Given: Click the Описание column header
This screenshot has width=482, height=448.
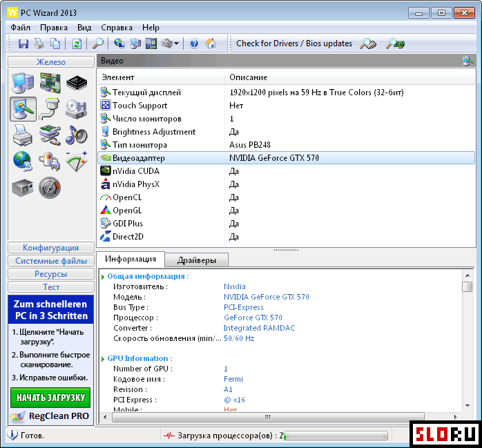Looking at the screenshot, I should pyautogui.click(x=350, y=77).
